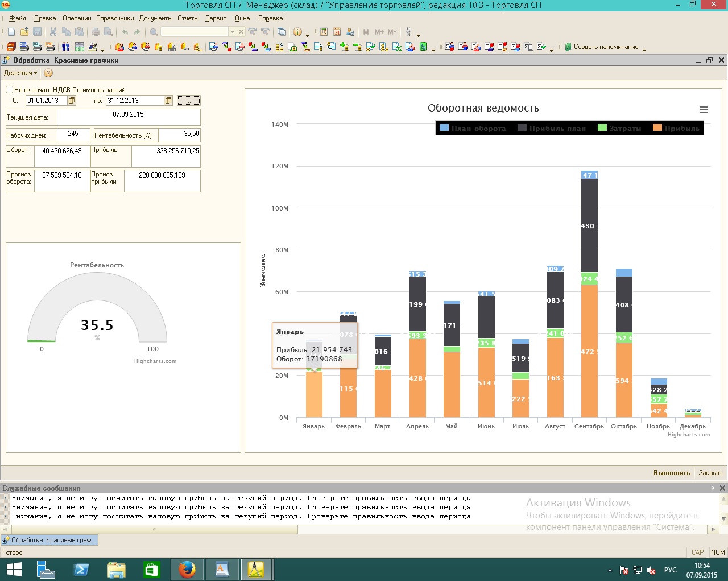Click the Windows list icon in toolbar
This screenshot has width=728, height=581.
(282, 32)
